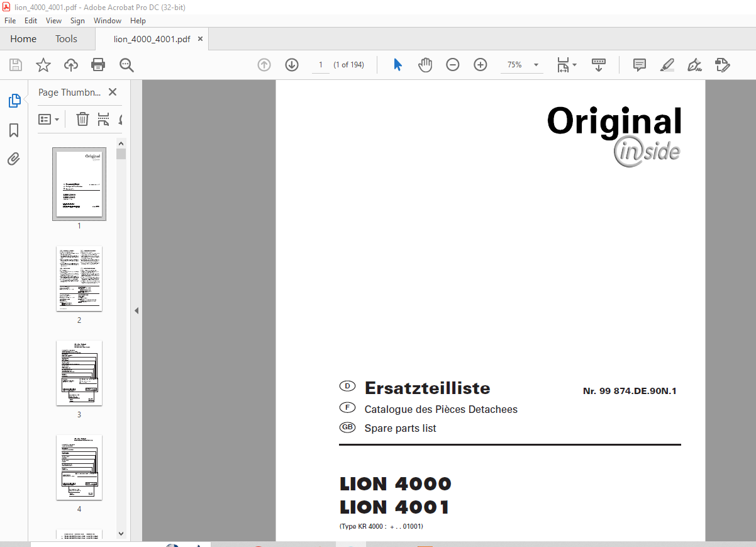
Task: Open the Edit menu
Action: pos(31,21)
